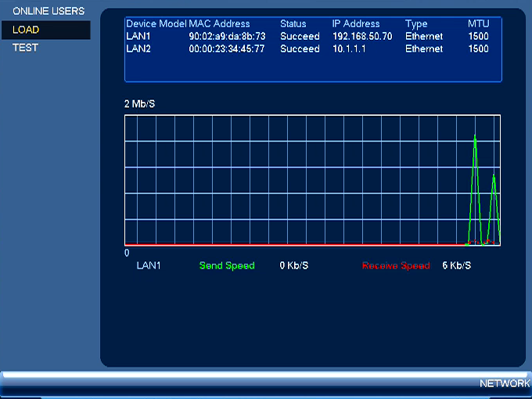The image size is (532, 399).
Task: Select the LAN2 device row name
Action: point(138,49)
